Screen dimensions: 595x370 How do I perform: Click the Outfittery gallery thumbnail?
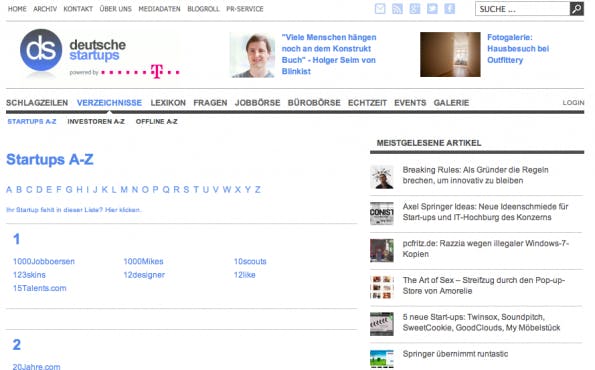point(450,54)
